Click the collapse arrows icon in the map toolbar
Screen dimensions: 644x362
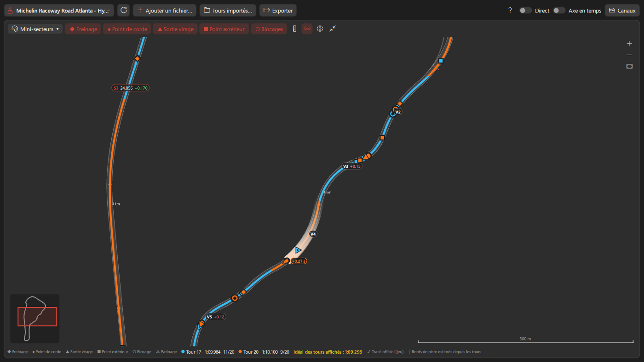(333, 28)
